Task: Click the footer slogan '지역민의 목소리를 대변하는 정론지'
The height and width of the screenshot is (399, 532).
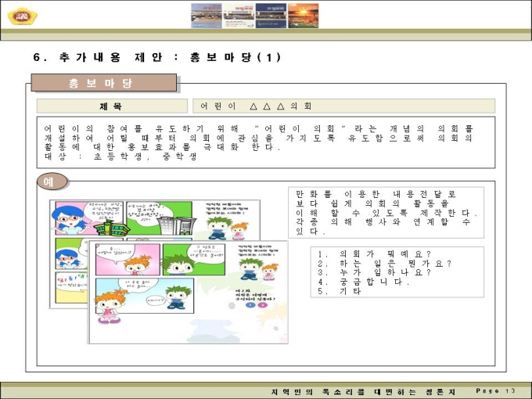Action: tap(363, 391)
